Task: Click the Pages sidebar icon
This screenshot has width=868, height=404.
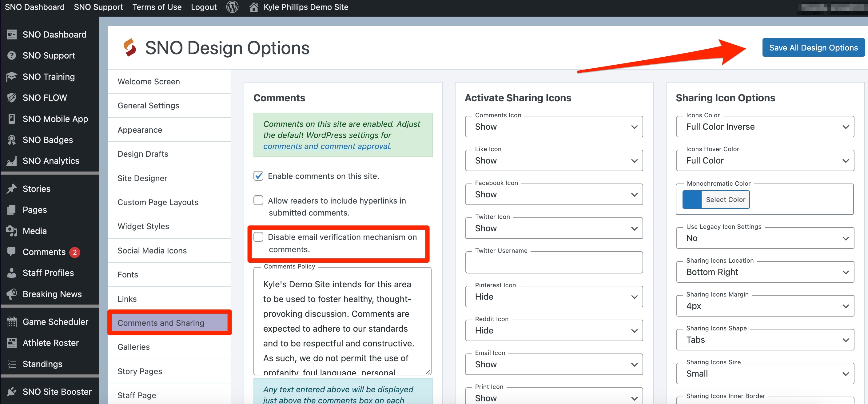Action: (x=11, y=209)
